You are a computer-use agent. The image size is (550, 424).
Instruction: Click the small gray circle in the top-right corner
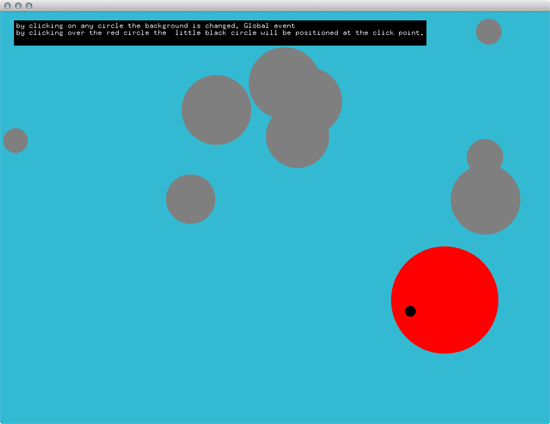pos(489,32)
